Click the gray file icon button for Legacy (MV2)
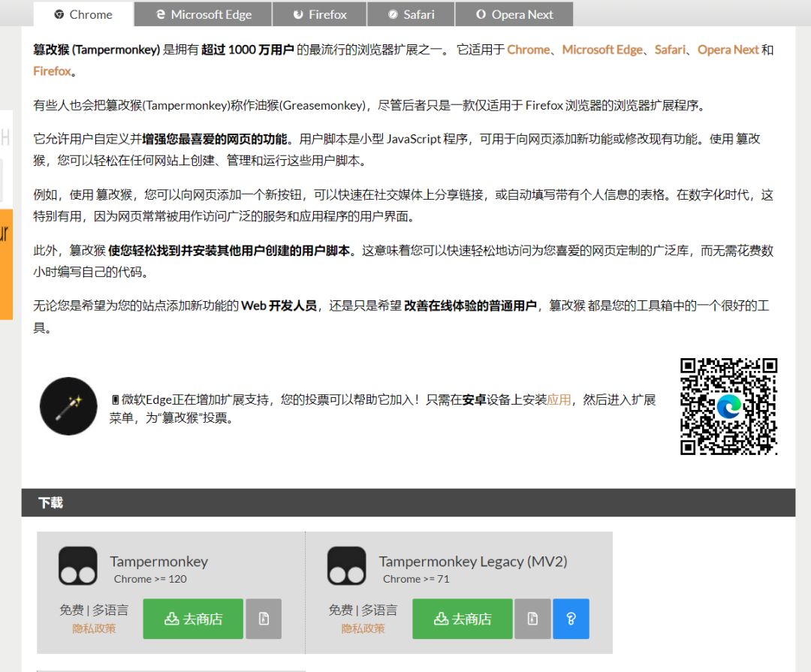811x672 pixels. [532, 619]
